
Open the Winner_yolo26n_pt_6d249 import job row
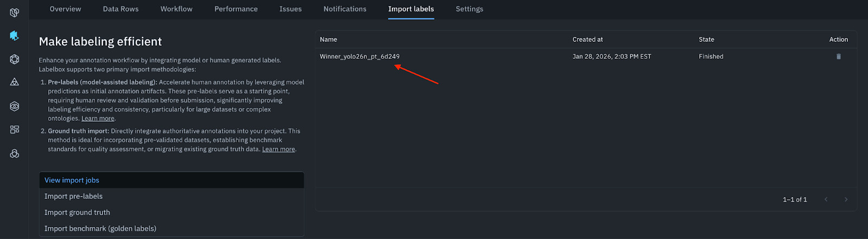tap(586, 56)
